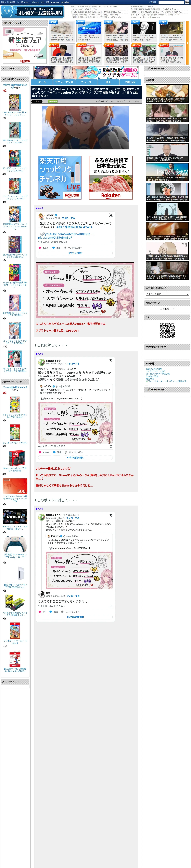Screen dimensions: 191x868
Task: Click the QR code image in the sidebar
Action: point(167,330)
